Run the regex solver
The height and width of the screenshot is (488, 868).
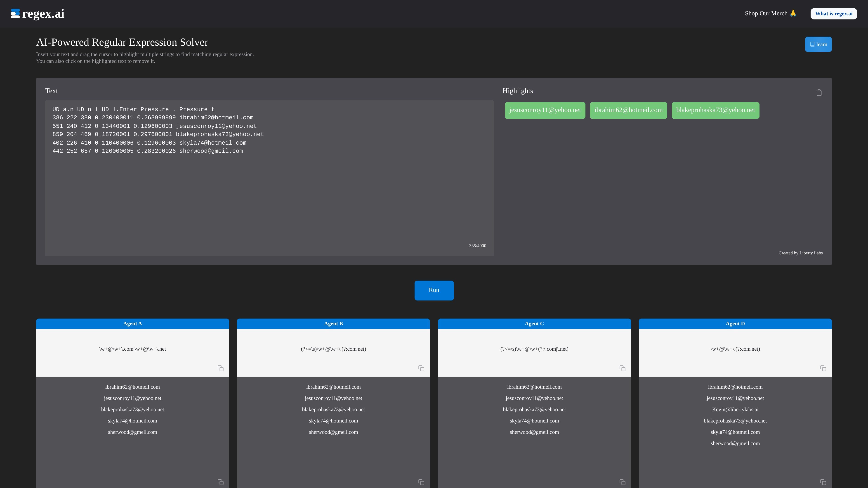coord(434,290)
